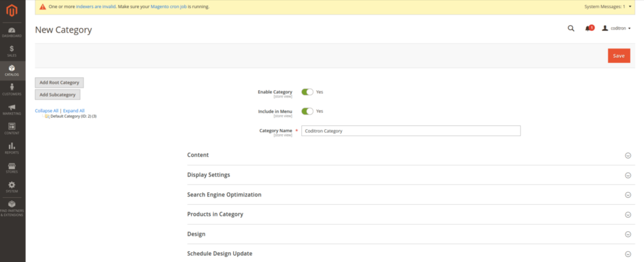Open the Customers sidebar icon
The image size is (644, 262).
tap(13, 89)
